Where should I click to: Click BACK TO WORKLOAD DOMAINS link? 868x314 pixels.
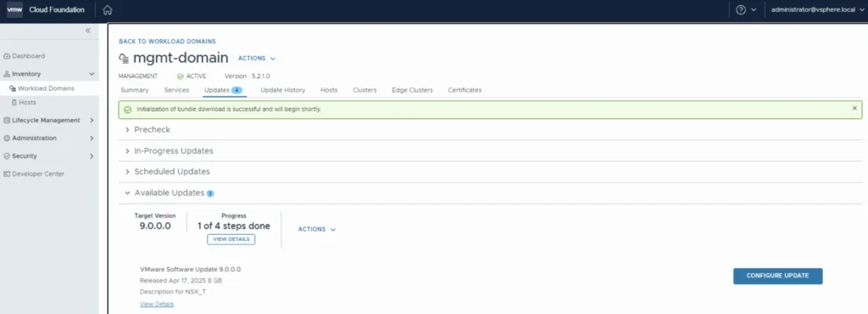click(x=167, y=42)
